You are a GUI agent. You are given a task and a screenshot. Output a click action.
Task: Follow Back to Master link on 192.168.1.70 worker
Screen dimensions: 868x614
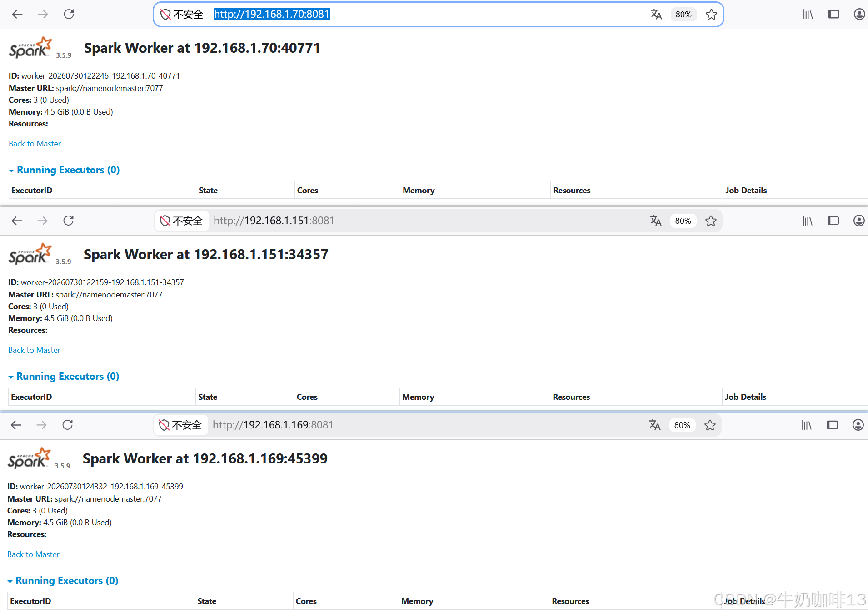(x=35, y=144)
